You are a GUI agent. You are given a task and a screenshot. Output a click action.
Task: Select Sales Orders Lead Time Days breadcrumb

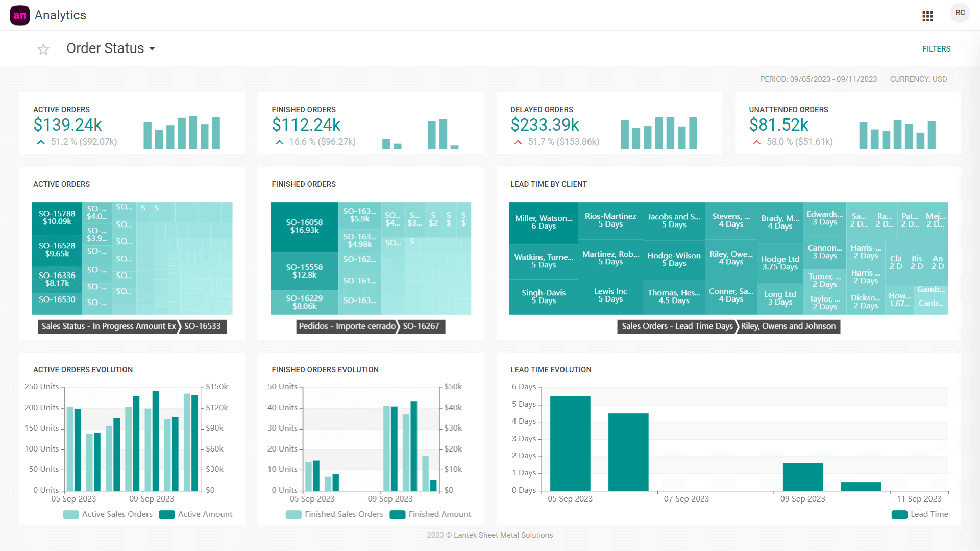tap(677, 327)
